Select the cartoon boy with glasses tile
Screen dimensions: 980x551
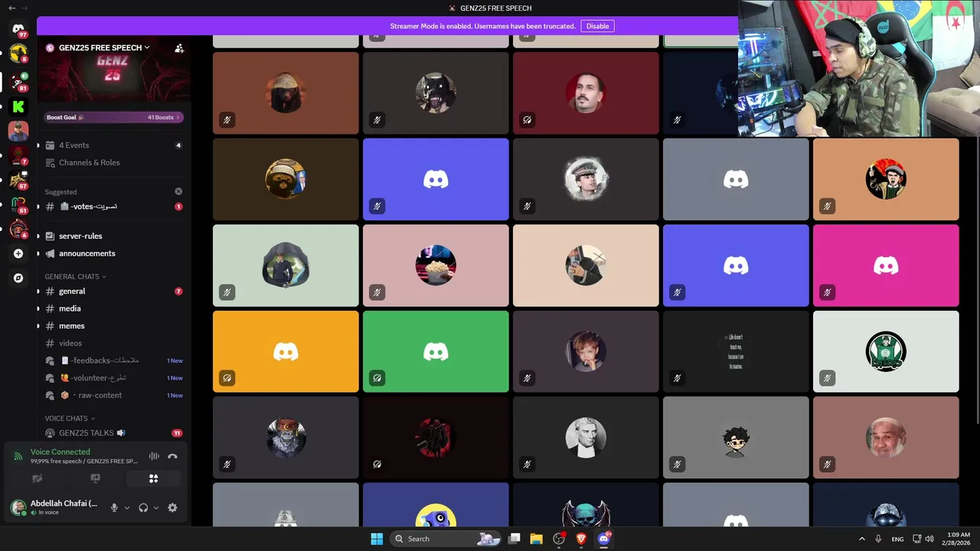point(736,438)
